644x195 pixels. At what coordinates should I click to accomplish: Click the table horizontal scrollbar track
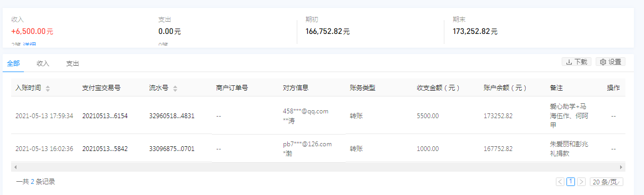coord(318,167)
